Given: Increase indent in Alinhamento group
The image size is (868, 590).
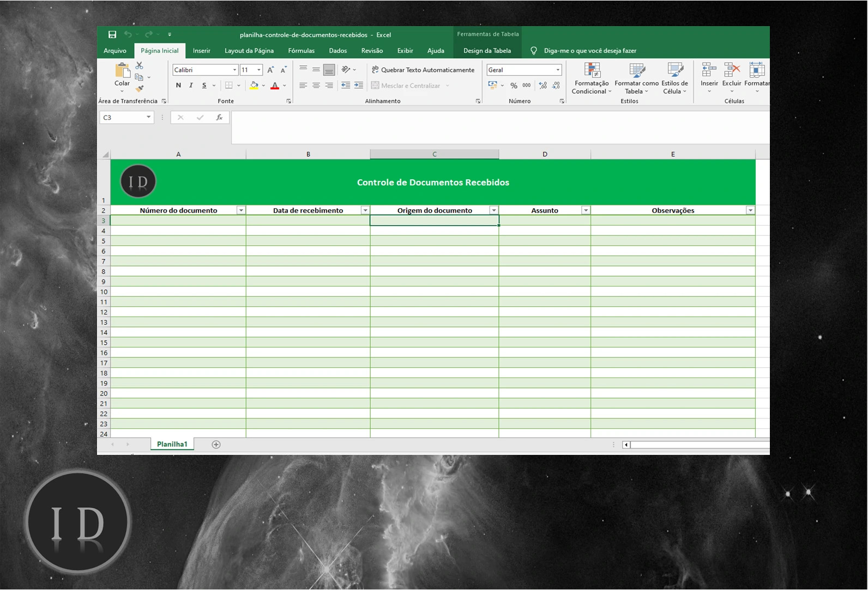Looking at the screenshot, I should [359, 86].
